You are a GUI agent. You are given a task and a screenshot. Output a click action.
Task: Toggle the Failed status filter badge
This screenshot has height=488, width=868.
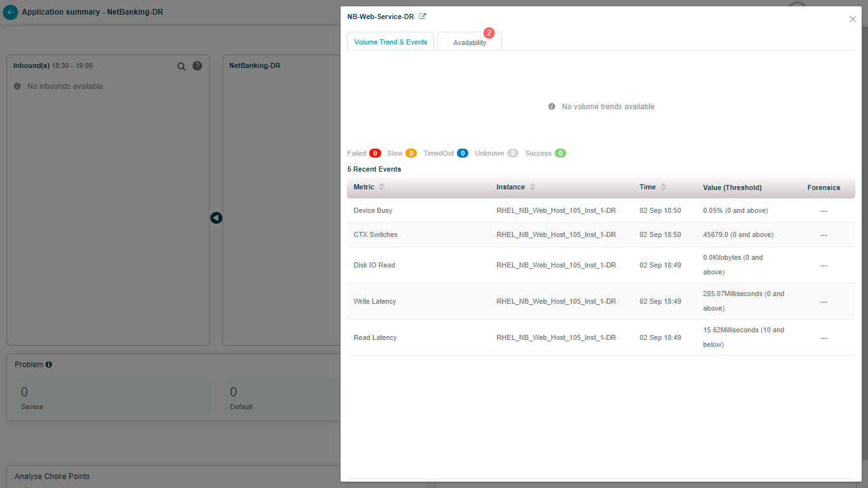375,153
